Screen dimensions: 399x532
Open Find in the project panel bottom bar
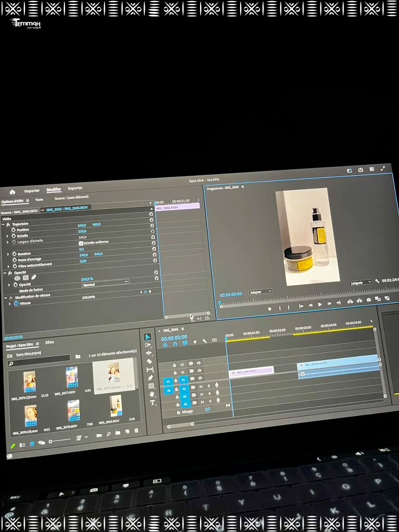(108, 434)
